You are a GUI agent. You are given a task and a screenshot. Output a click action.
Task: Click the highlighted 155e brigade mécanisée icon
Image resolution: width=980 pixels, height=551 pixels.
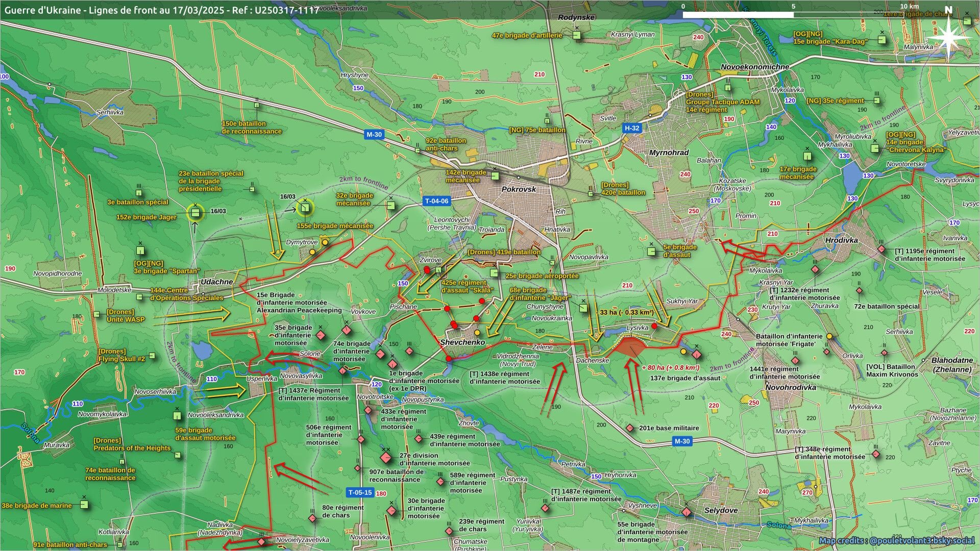click(305, 208)
